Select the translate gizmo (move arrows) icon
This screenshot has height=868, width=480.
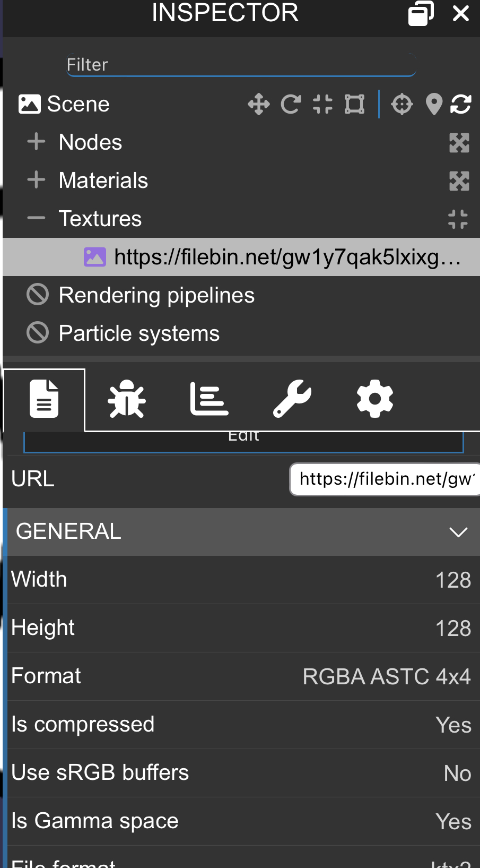pyautogui.click(x=258, y=104)
